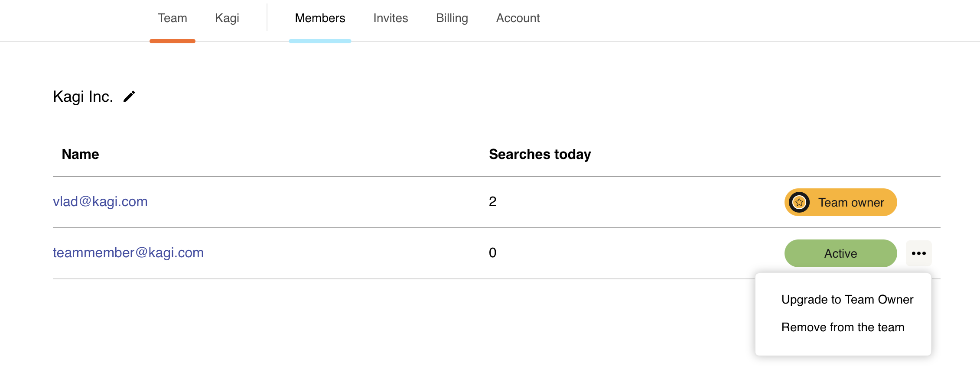980x388 pixels.
Task: Go to the Billing tab
Action: 452,18
